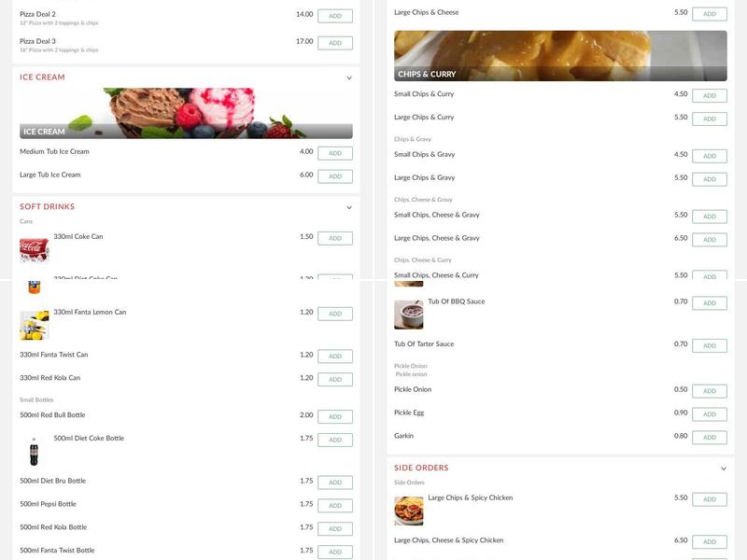The image size is (747, 560).
Task: Click the Large Chips & Spicy Chicken image
Action: (408, 511)
